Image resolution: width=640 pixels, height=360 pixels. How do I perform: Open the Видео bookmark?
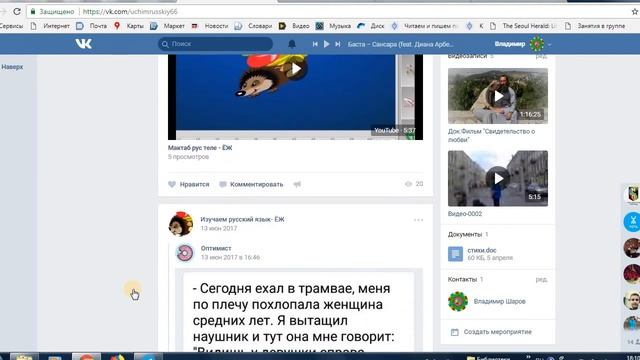pos(294,26)
